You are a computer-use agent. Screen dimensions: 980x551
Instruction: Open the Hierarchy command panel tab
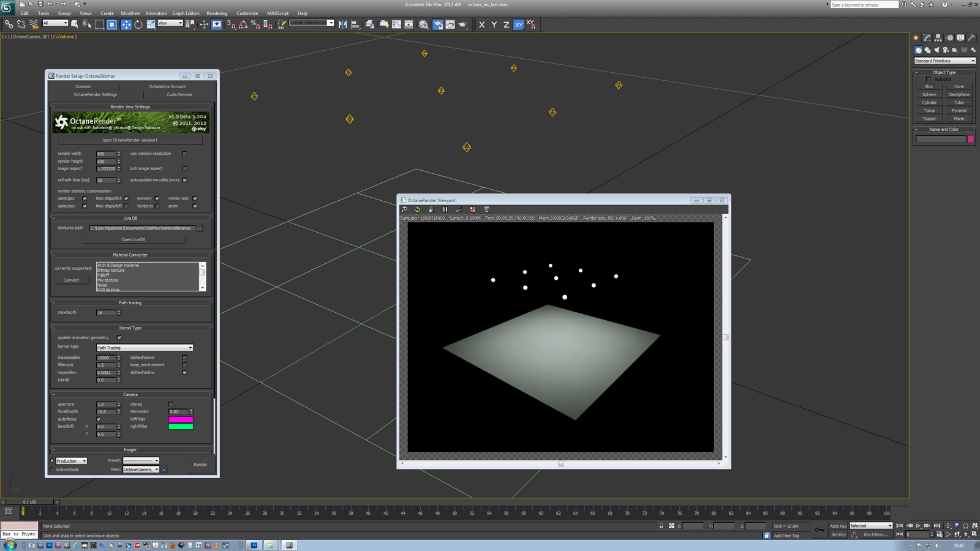pyautogui.click(x=938, y=38)
